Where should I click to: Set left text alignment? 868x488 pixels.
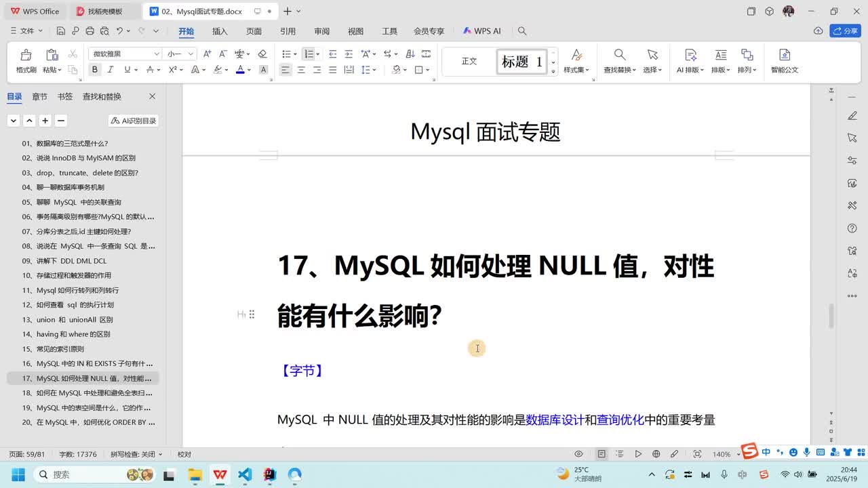tap(285, 70)
